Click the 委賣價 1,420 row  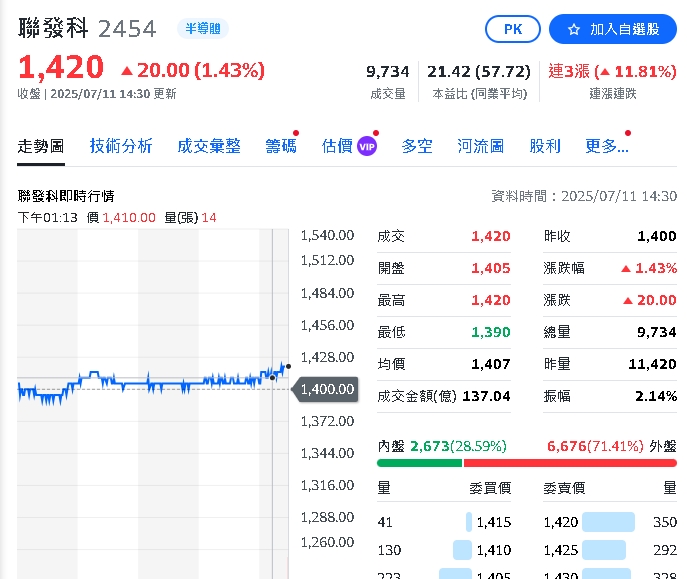pyautogui.click(x=610, y=522)
